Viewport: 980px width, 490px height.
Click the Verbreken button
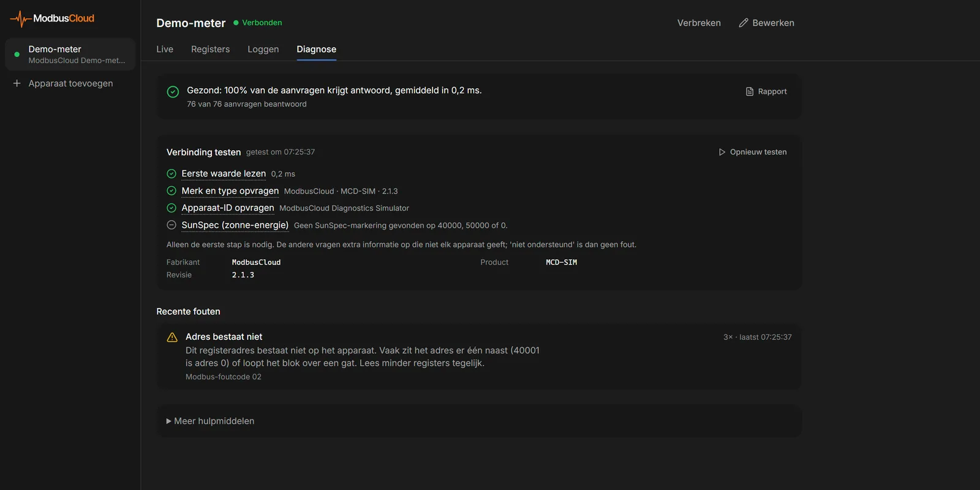point(699,23)
